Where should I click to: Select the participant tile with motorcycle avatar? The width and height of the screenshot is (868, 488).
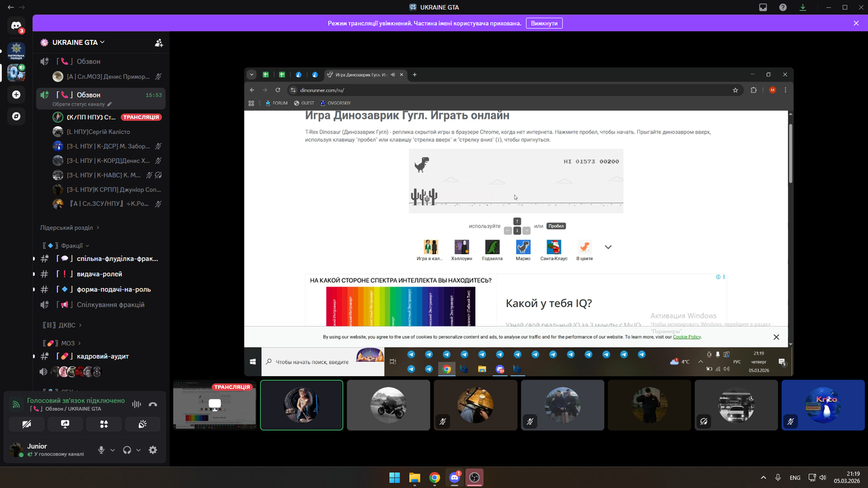tap(389, 405)
